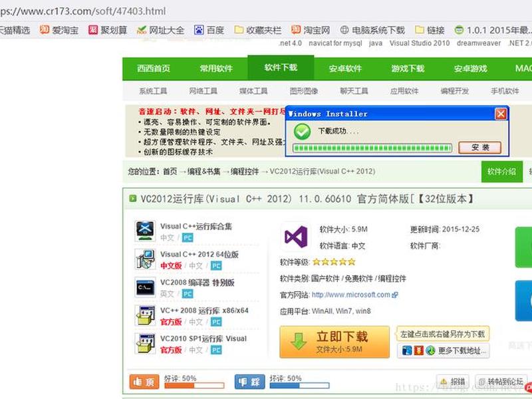The height and width of the screenshot is (399, 532).
Task: Open the 爱淘宝 bookmark
Action: (59, 30)
